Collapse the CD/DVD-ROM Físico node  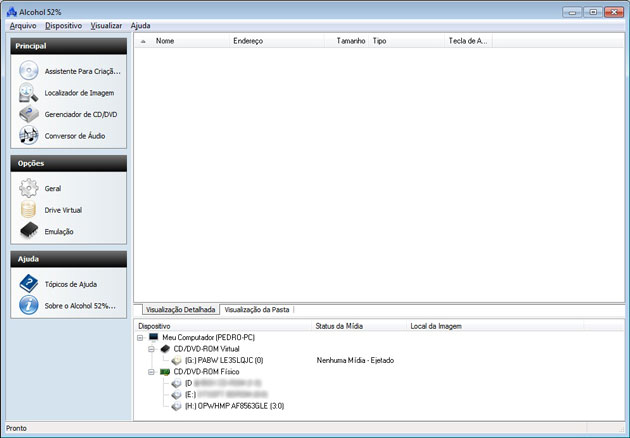[151, 372]
